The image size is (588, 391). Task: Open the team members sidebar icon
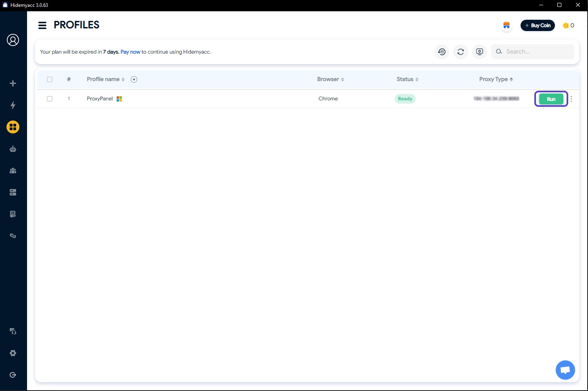13,171
